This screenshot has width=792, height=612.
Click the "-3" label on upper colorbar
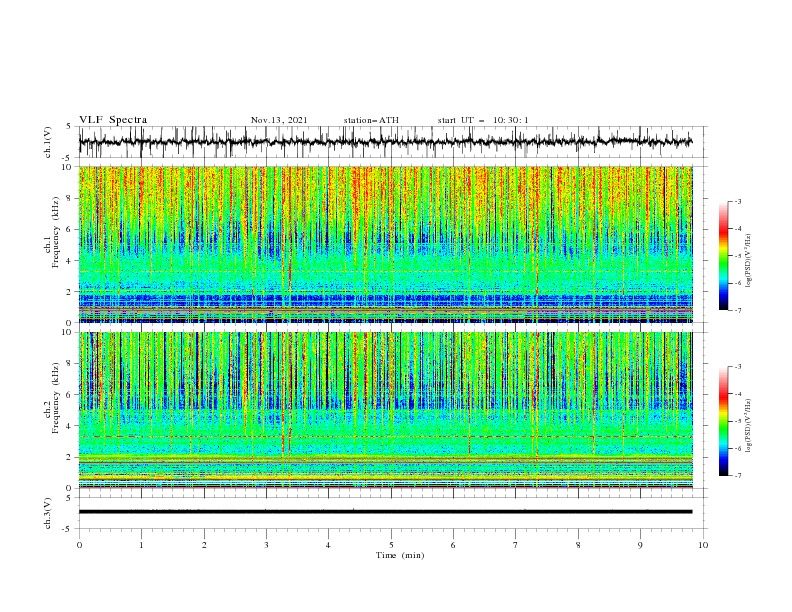coord(737,201)
